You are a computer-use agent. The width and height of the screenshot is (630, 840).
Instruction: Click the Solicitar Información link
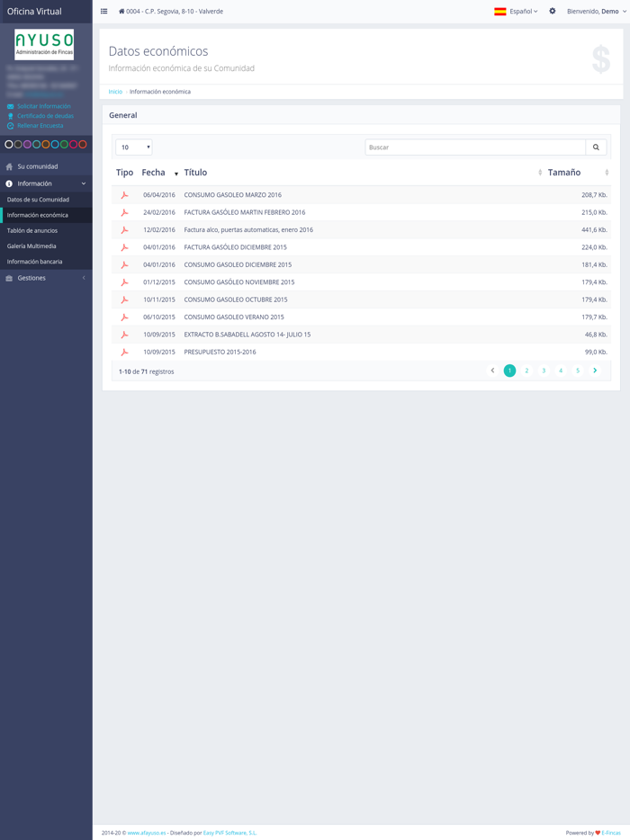43,107
